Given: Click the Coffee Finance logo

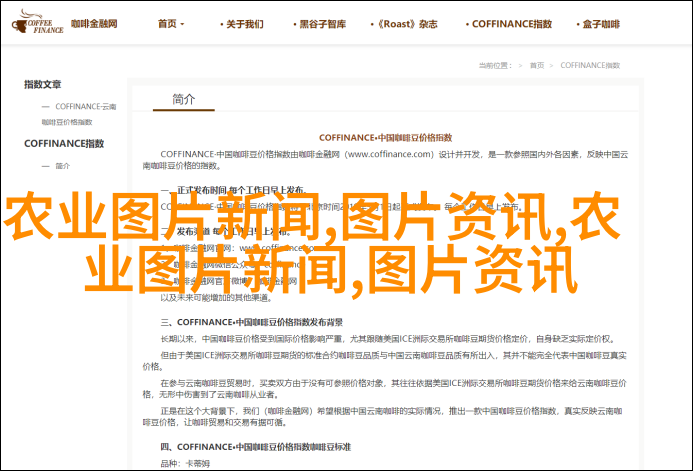Looking at the screenshot, I should pos(37,23).
